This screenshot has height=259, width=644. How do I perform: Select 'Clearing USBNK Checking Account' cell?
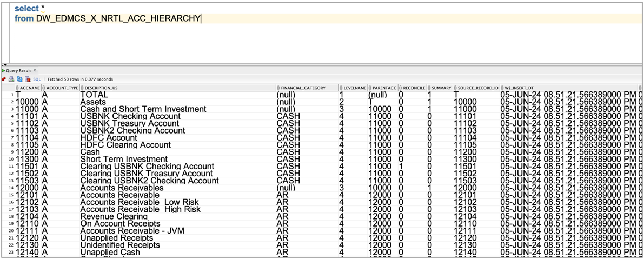click(178, 166)
